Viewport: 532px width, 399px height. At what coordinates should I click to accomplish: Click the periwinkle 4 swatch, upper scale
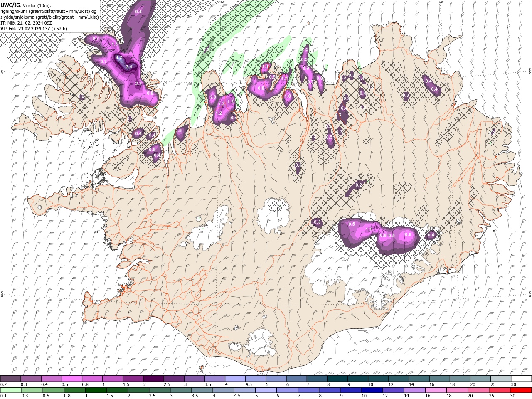[x=235, y=379]
